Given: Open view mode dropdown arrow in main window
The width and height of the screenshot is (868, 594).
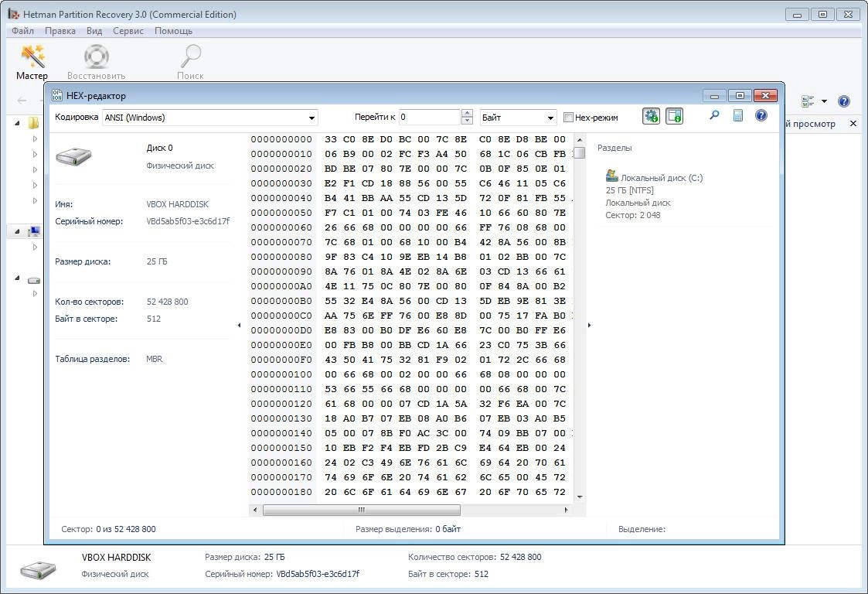Looking at the screenshot, I should (824, 101).
